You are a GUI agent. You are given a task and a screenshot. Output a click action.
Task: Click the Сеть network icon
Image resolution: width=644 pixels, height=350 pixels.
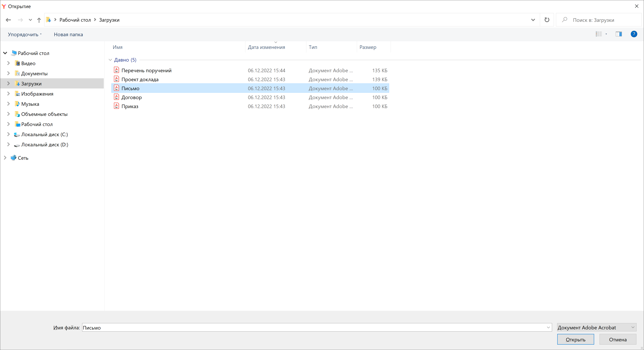[x=14, y=158]
